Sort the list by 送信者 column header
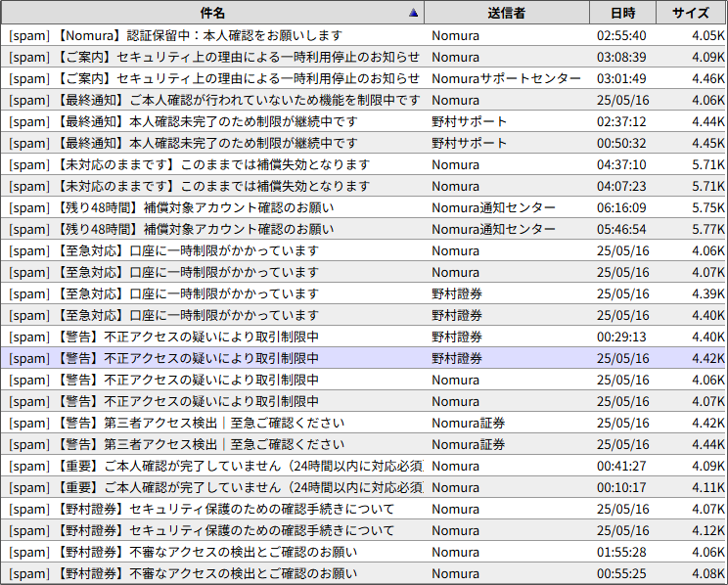 click(x=507, y=13)
